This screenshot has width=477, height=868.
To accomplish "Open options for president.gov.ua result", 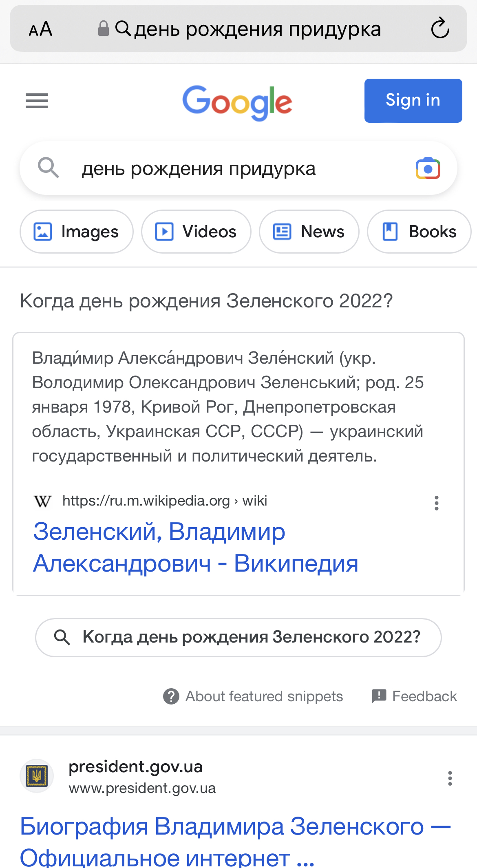I will [x=450, y=778].
